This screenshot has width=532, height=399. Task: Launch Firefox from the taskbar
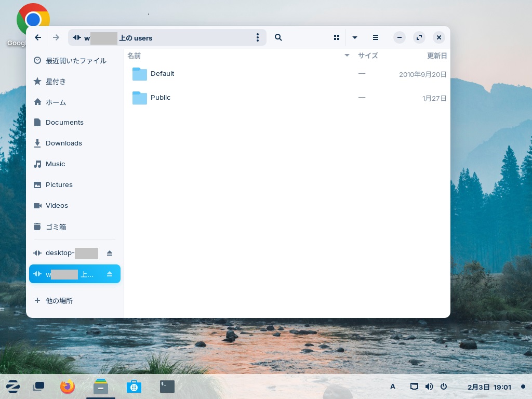pos(68,387)
